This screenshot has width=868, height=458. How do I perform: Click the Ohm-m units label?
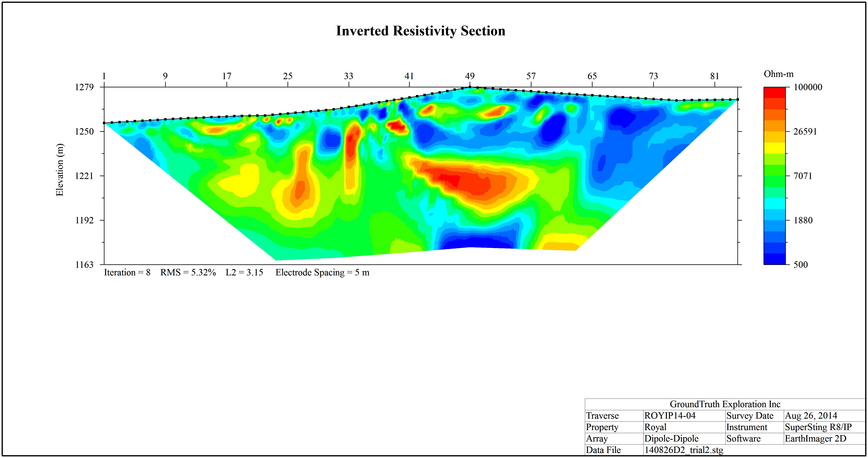(x=778, y=74)
